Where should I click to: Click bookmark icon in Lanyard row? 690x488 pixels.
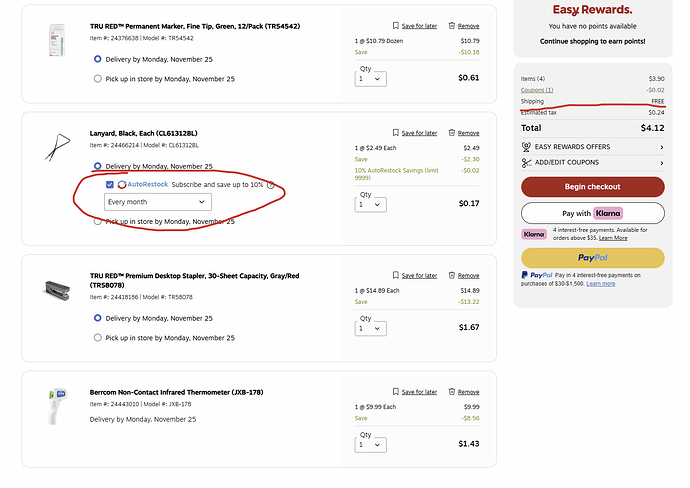396,132
